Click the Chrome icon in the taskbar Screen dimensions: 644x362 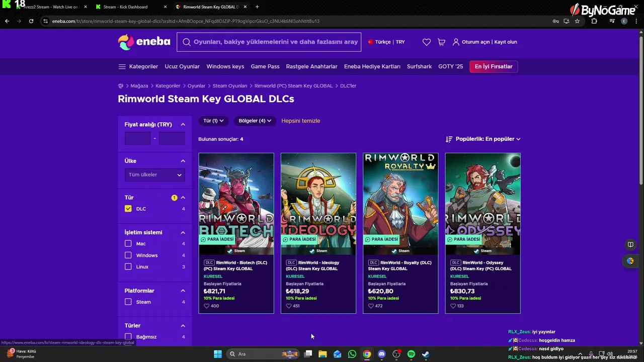(367, 354)
